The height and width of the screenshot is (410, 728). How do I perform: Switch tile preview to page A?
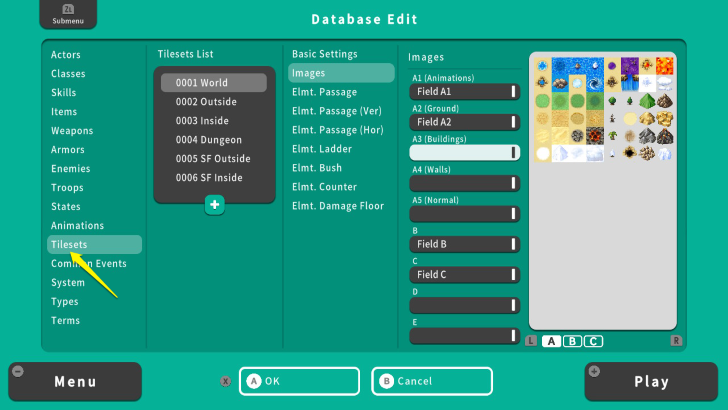coord(551,341)
